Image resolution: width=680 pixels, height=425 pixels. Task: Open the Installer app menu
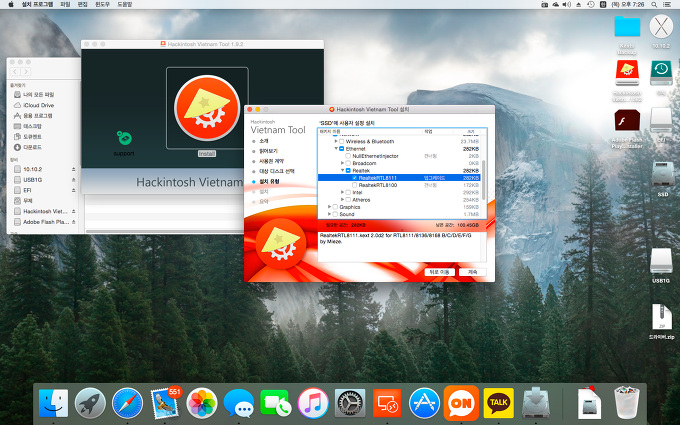(37, 4)
